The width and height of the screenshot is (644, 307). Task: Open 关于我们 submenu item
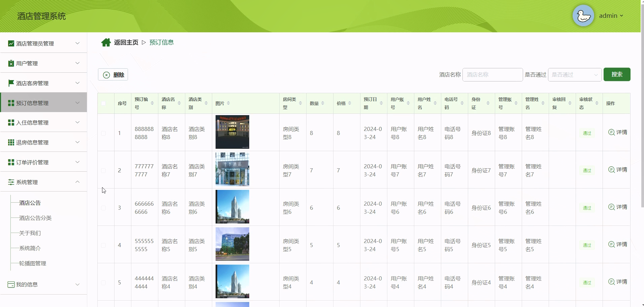(30, 233)
